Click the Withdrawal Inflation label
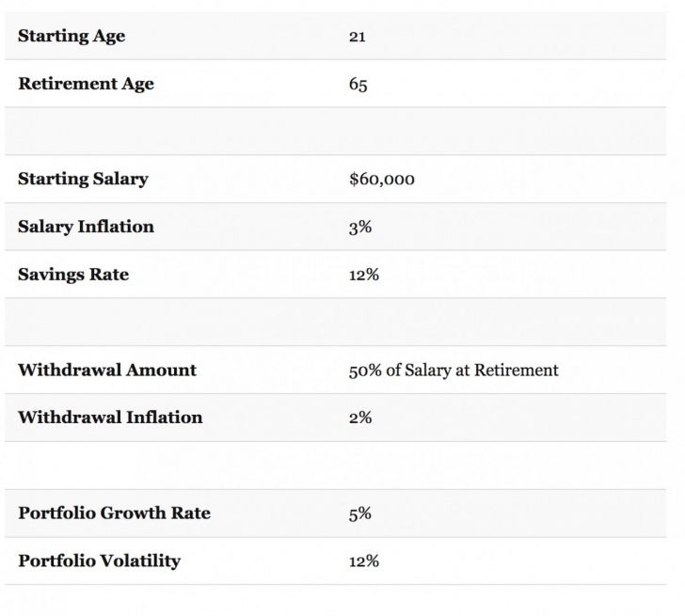Viewport: 685px width, 616px height. coord(110,418)
